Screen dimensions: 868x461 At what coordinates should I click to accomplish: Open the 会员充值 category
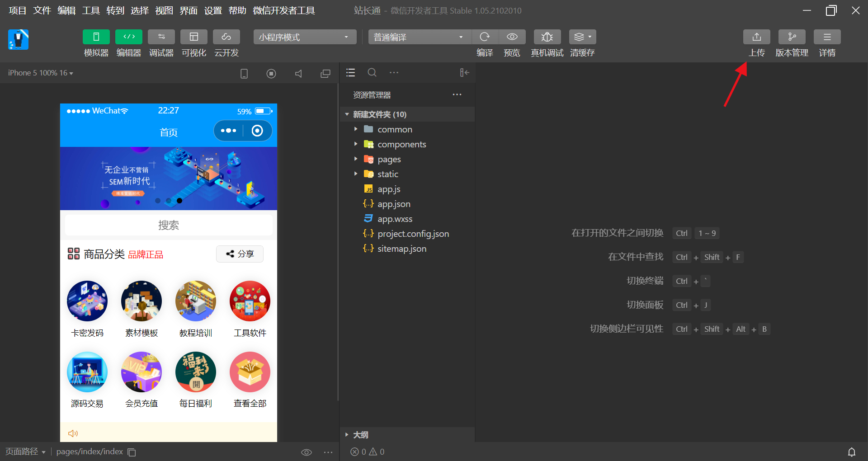click(142, 380)
